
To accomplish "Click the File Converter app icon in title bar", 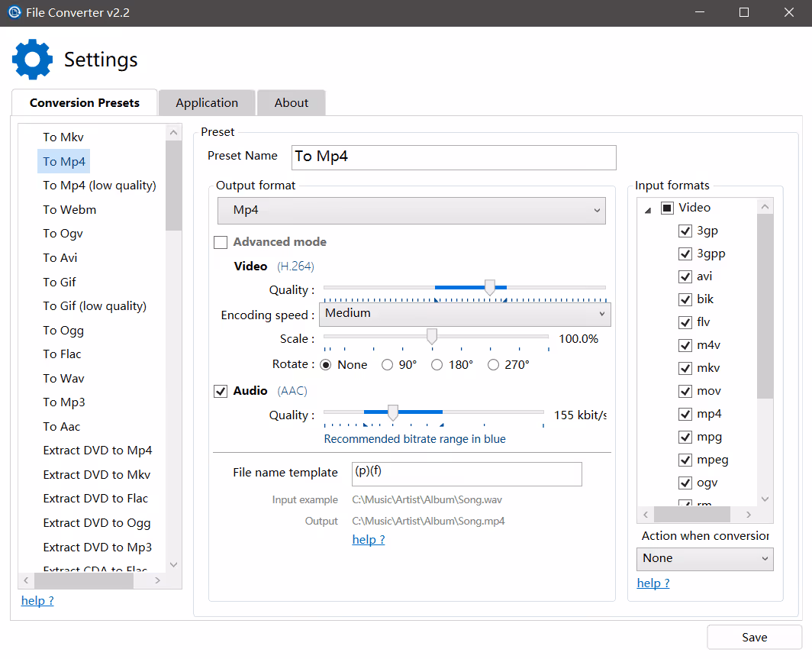I will tap(14, 13).
